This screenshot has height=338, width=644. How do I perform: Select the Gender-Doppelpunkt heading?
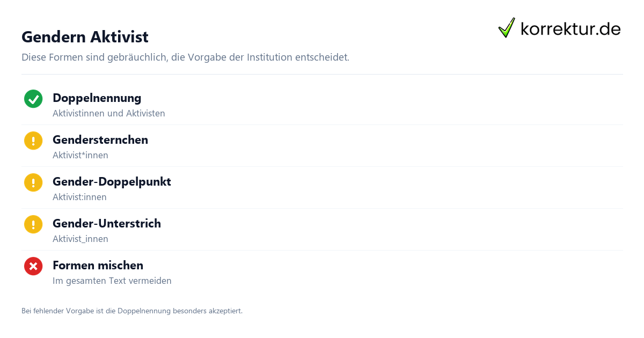click(112, 181)
